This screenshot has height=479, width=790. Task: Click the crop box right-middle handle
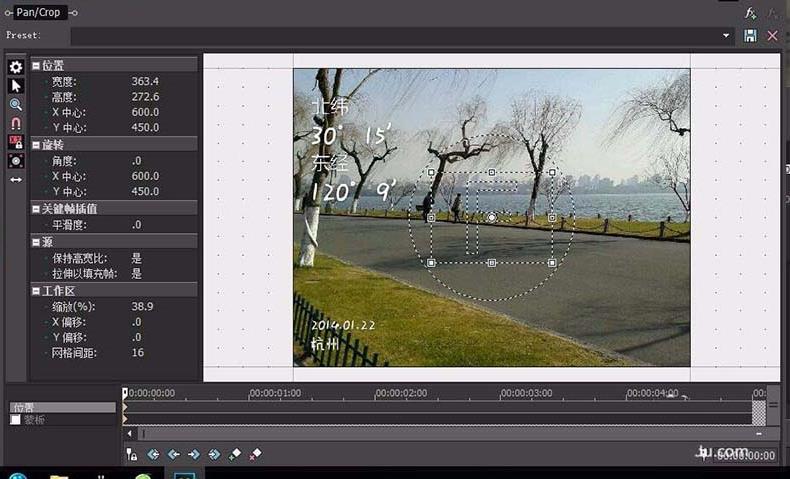pos(552,218)
